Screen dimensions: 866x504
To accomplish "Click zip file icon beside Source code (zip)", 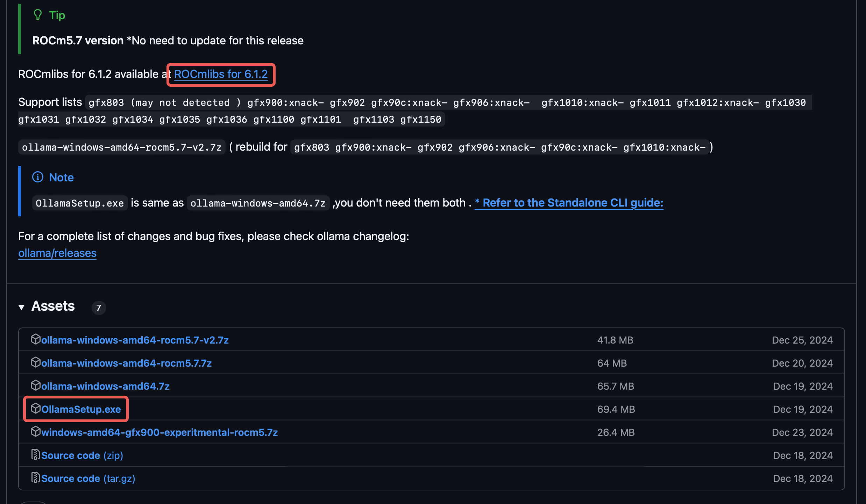I will (x=36, y=454).
